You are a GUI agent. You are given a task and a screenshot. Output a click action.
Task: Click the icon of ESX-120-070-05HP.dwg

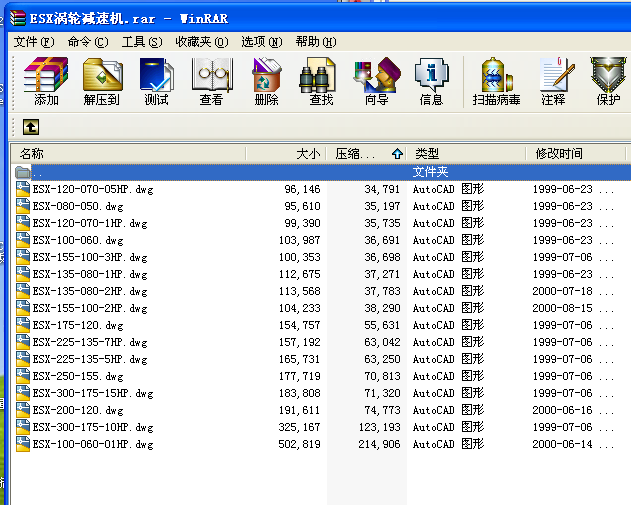tap(23, 189)
